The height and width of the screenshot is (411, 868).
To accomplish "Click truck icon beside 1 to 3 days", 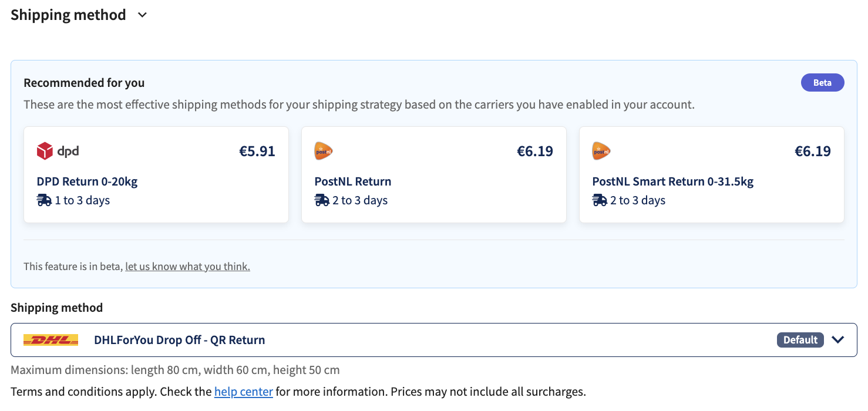I will pyautogui.click(x=44, y=200).
